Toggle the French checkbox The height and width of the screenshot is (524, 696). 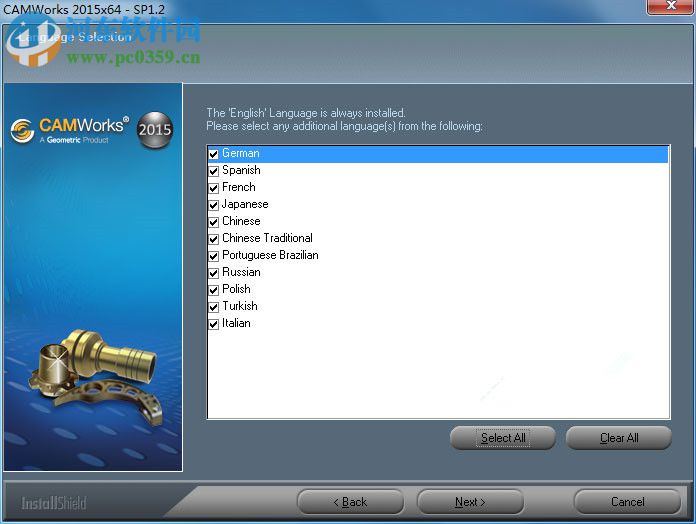(214, 188)
